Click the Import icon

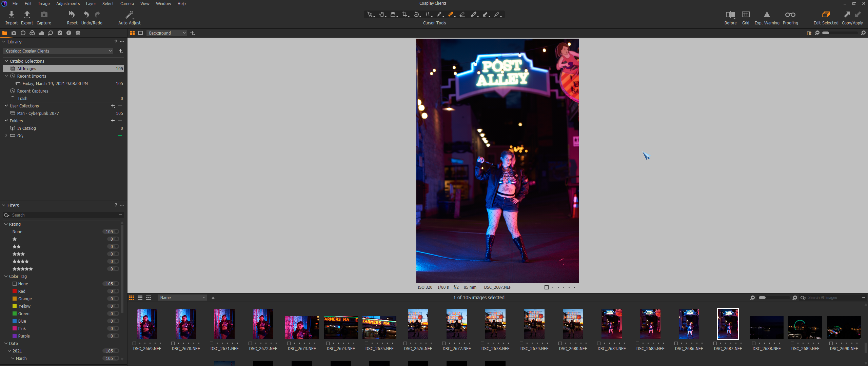(12, 15)
